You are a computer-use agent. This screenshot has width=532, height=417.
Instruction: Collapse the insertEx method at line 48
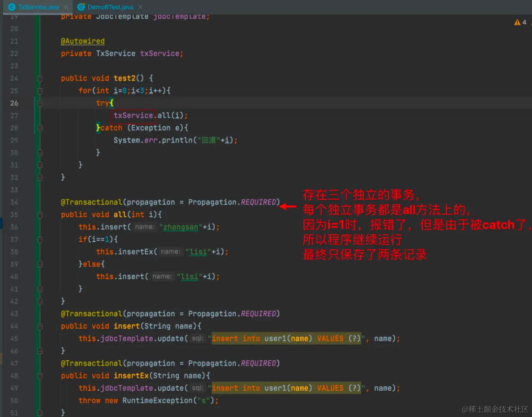click(40, 376)
